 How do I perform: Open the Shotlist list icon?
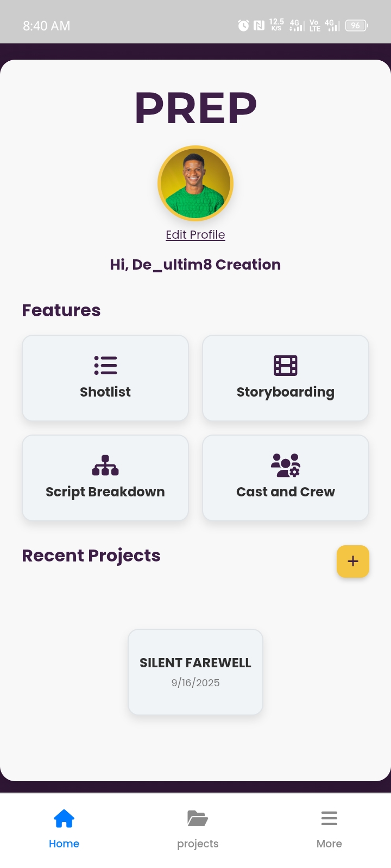[105, 365]
